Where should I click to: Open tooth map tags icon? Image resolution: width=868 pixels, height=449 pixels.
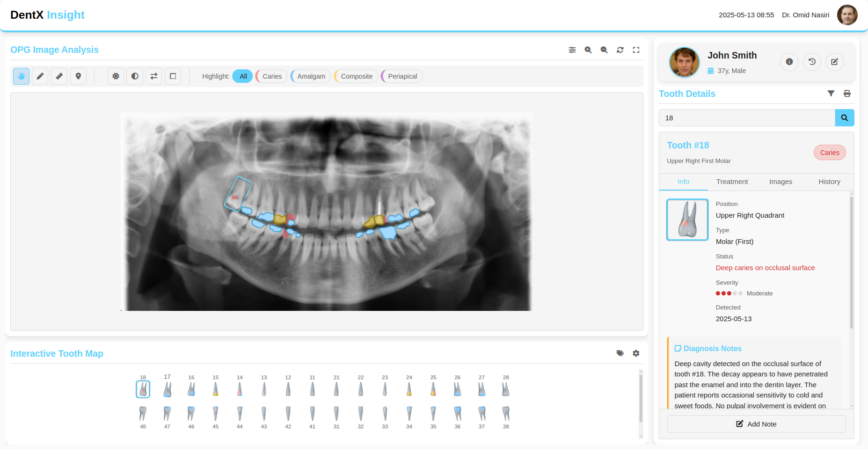click(x=620, y=353)
